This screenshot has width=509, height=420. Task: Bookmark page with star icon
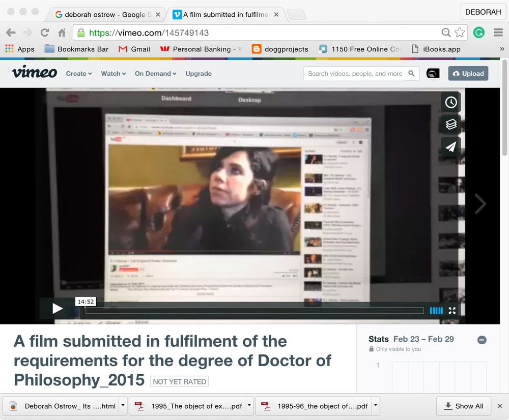(x=460, y=33)
